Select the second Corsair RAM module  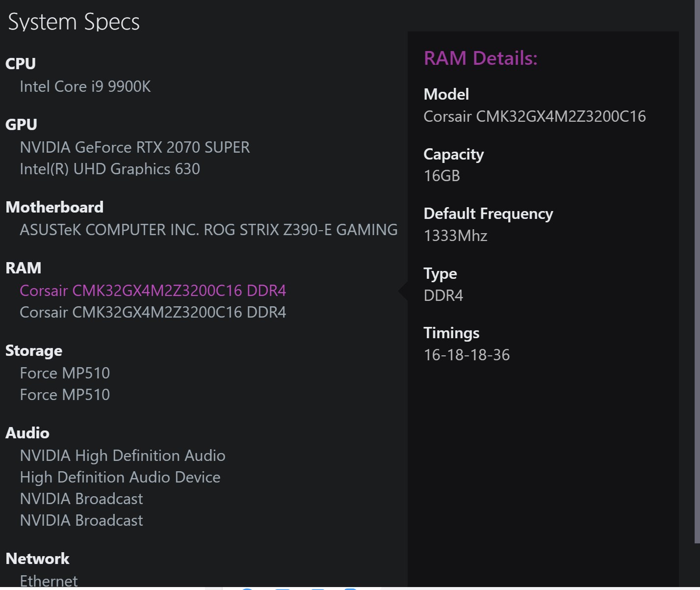153,312
